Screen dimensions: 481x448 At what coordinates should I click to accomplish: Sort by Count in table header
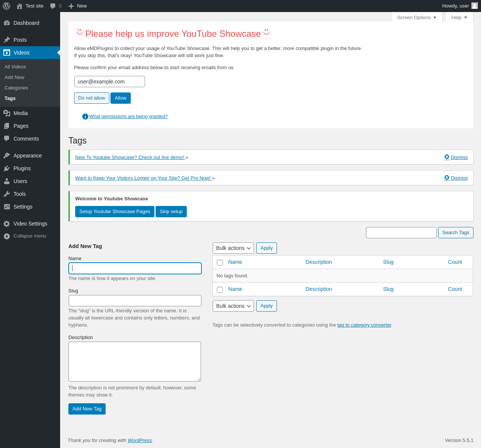(455, 262)
